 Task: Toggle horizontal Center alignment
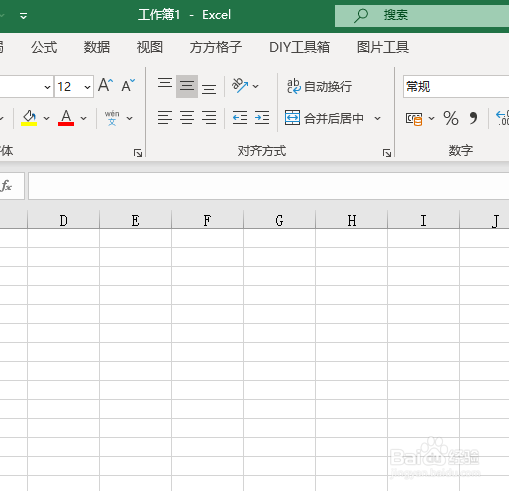click(187, 118)
